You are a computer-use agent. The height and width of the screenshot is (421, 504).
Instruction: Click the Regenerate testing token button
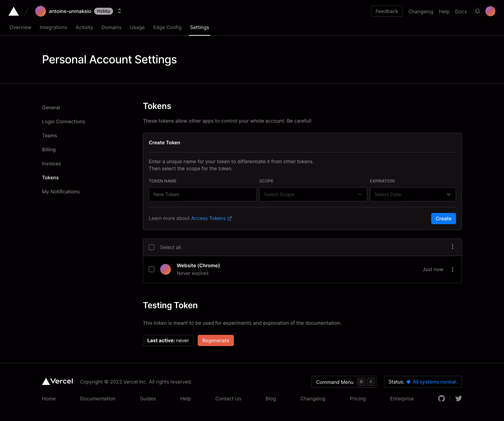(216, 340)
